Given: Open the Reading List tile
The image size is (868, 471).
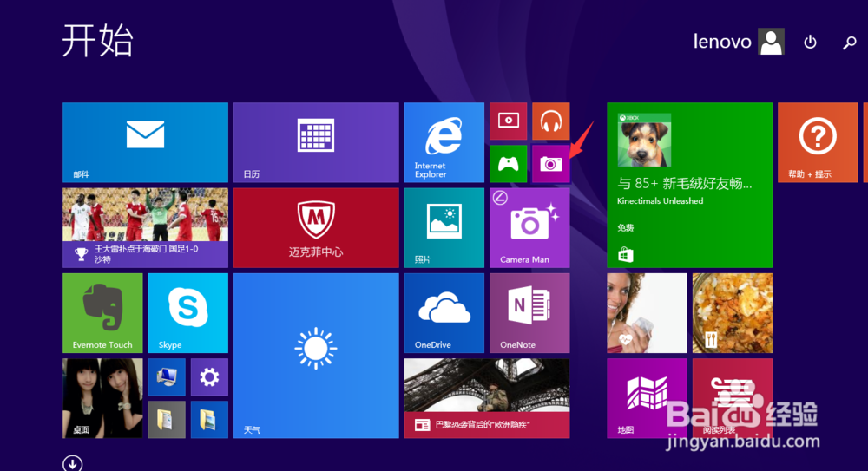Looking at the screenshot, I should [x=732, y=398].
